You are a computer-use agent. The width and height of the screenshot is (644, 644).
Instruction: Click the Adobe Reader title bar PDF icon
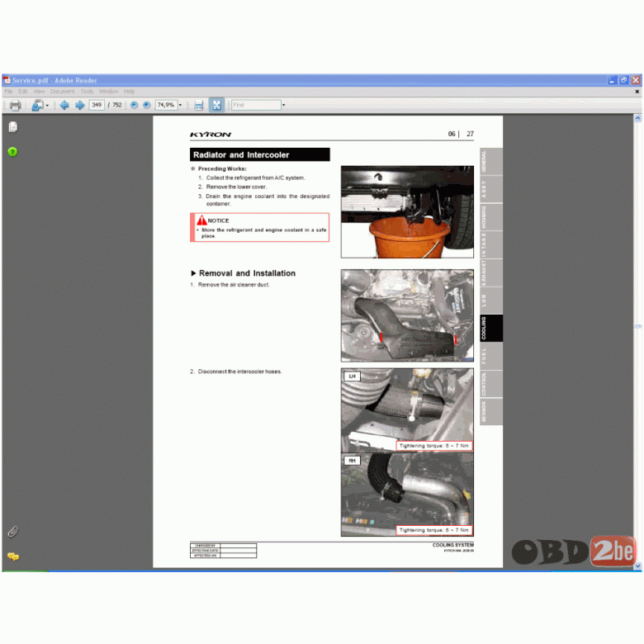[x=7, y=80]
